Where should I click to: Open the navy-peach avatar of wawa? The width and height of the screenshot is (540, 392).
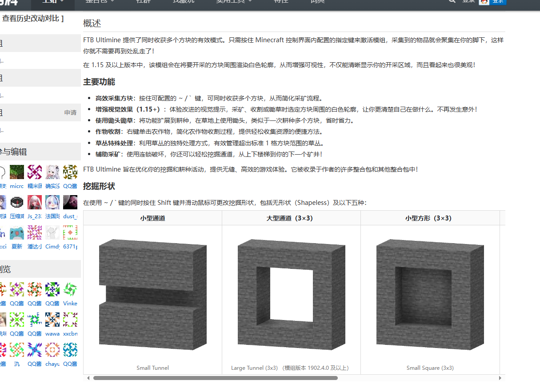click(52, 320)
